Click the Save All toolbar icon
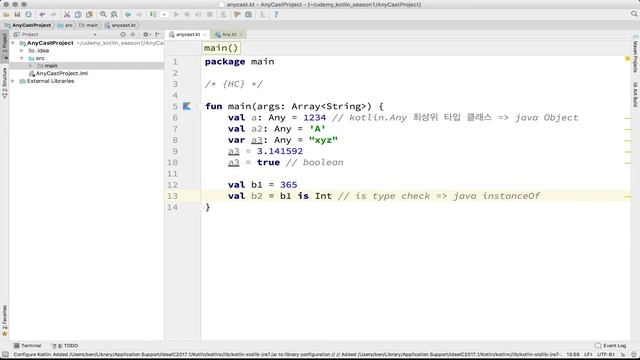This screenshot has width=640, height=360. point(17,15)
